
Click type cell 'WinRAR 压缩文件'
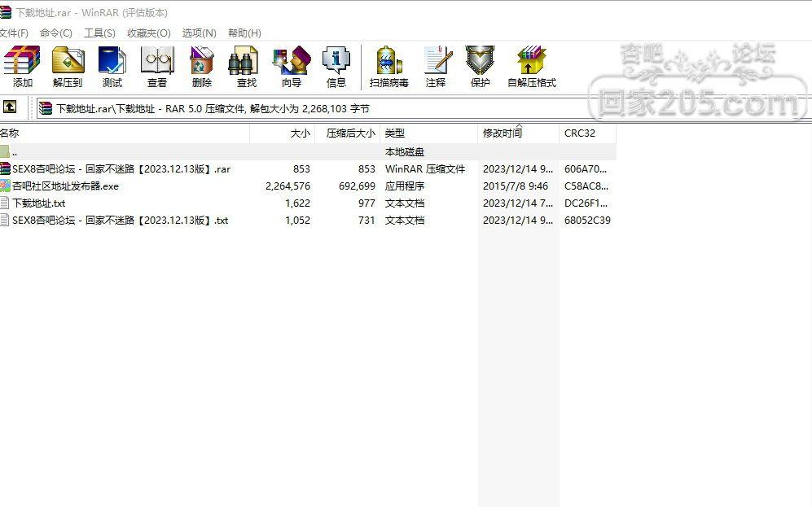tap(425, 168)
